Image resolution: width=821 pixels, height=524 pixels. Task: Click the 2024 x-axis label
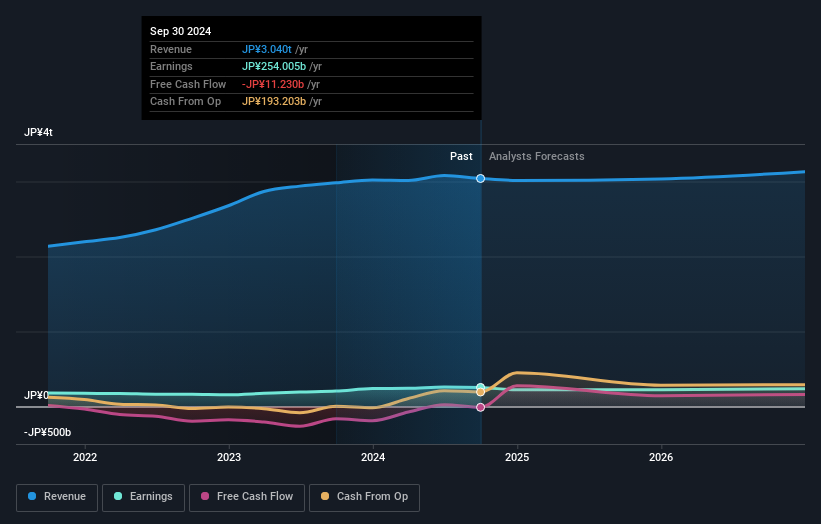point(373,457)
